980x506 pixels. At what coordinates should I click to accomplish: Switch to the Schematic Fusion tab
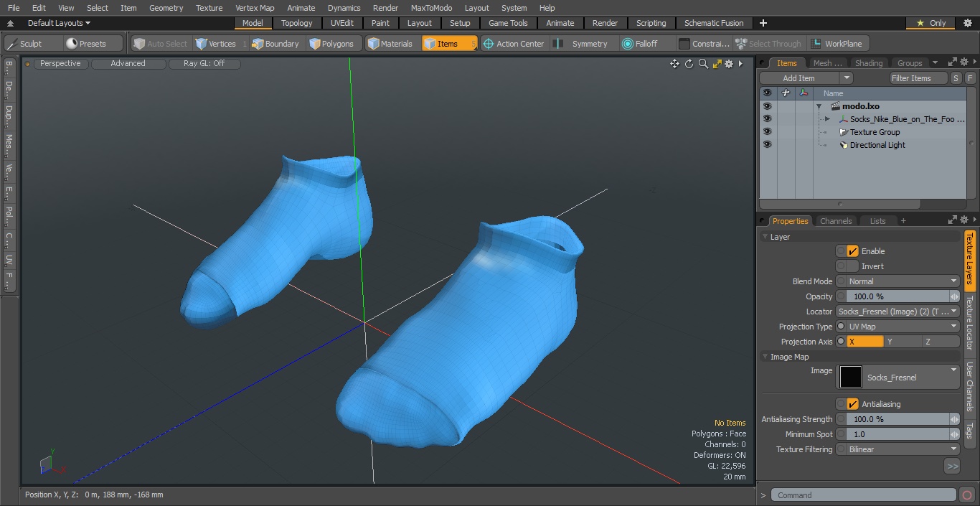714,23
